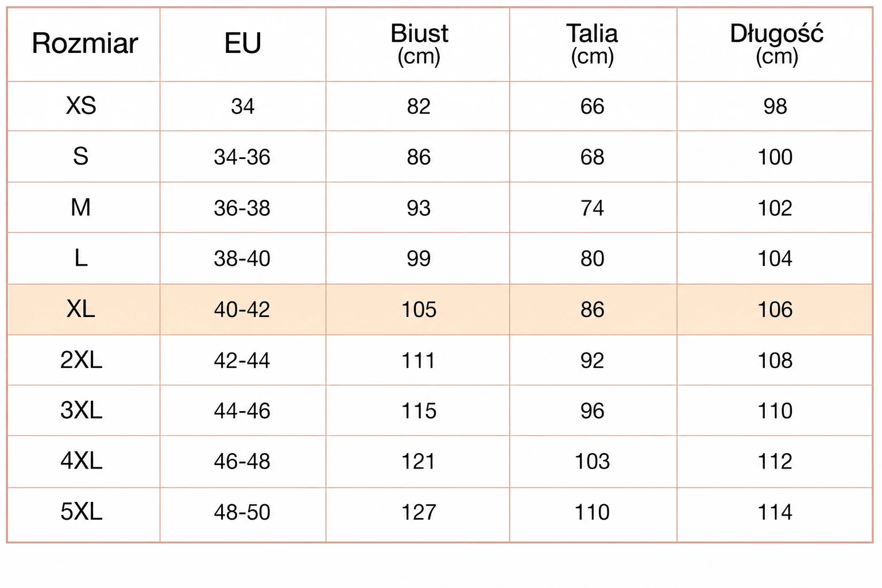
Task: Click the Talia (cm) header cell
Action: pyautogui.click(x=593, y=44)
